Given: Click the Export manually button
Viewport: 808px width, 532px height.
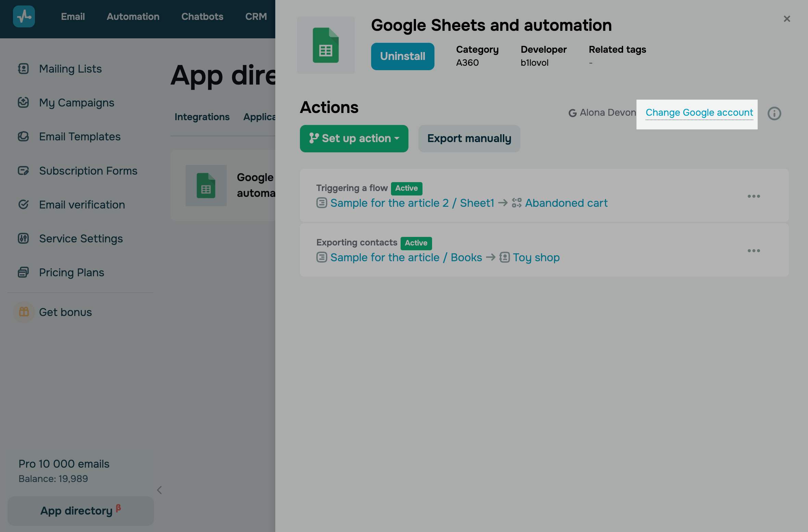Looking at the screenshot, I should click(x=469, y=138).
